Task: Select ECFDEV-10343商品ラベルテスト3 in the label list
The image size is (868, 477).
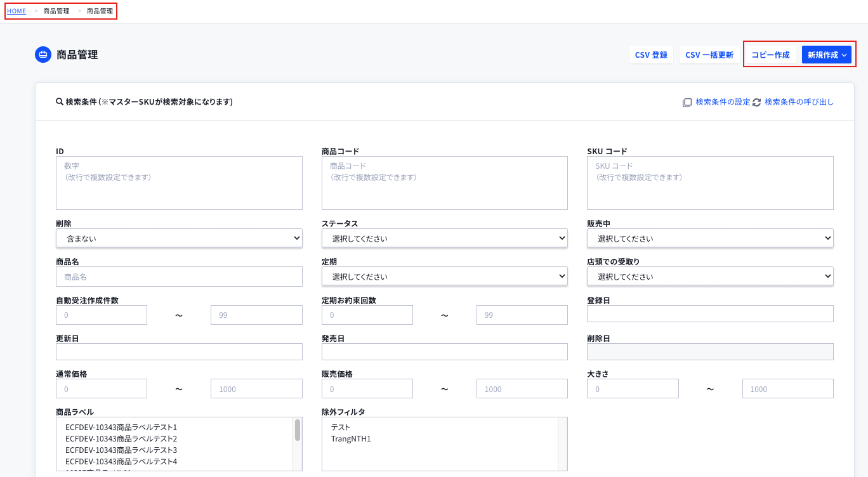Action: pos(121,450)
